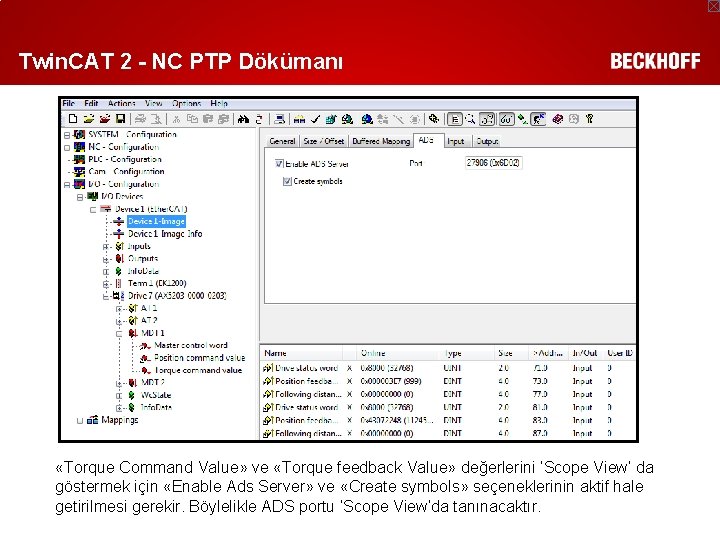This screenshot has height=540, width=720.
Task: Click the Set/Reset Run Mode icon
Action: (x=347, y=119)
